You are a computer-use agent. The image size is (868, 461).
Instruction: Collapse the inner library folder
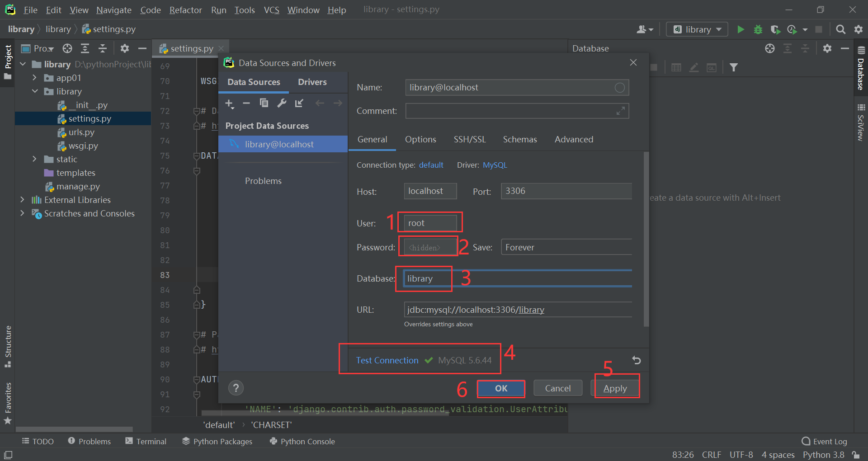tap(35, 91)
